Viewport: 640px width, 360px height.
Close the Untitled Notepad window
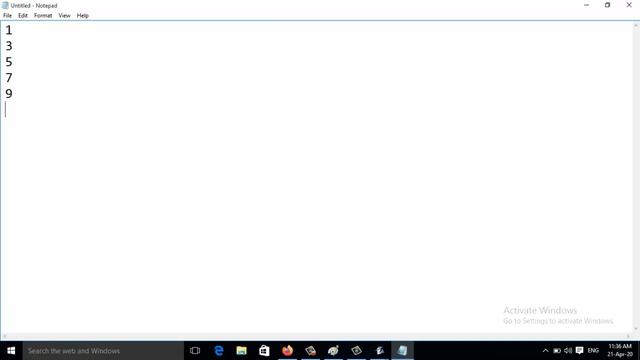point(629,5)
